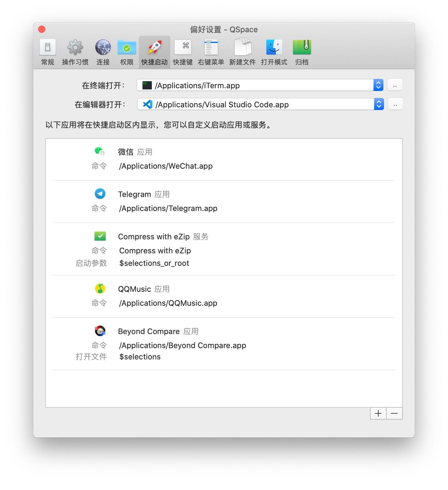448x490 pixels.
Task: Open the 连接 globe connections pane
Action: (103, 52)
